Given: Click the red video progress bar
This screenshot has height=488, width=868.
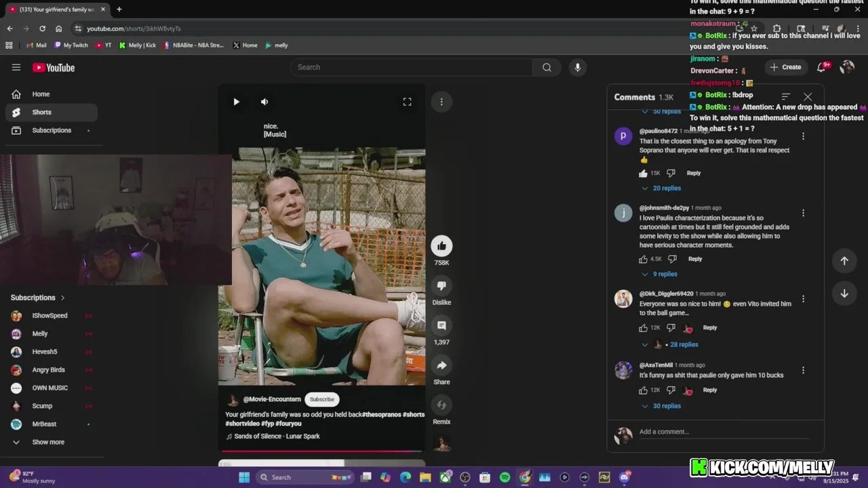Looking at the screenshot, I should pyautogui.click(x=321, y=451).
